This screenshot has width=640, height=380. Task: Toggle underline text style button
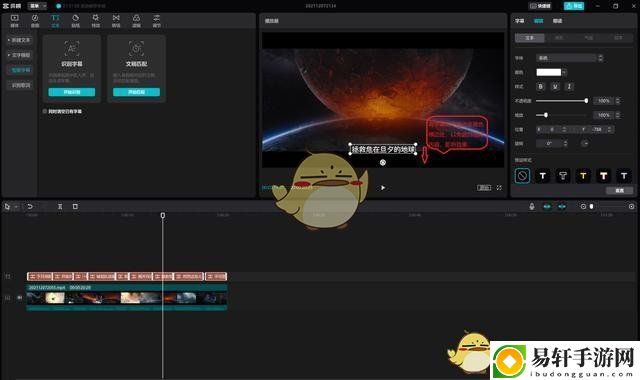(555, 87)
